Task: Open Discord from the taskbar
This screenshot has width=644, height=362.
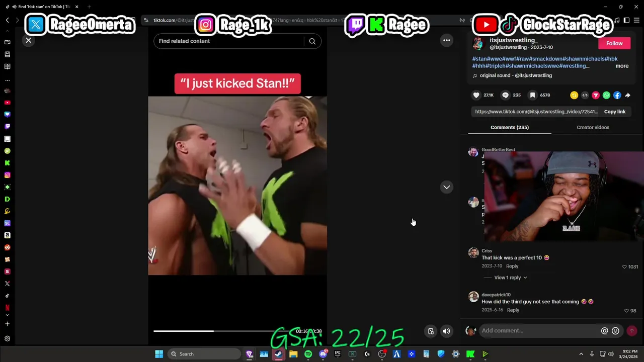Action: click(323, 354)
